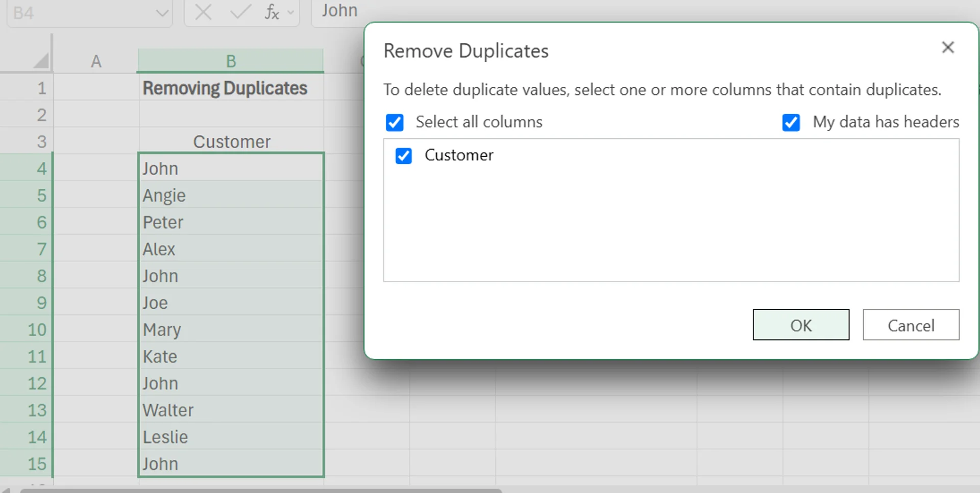The image size is (980, 493).
Task: Click the Kate cell
Action: [x=231, y=356]
